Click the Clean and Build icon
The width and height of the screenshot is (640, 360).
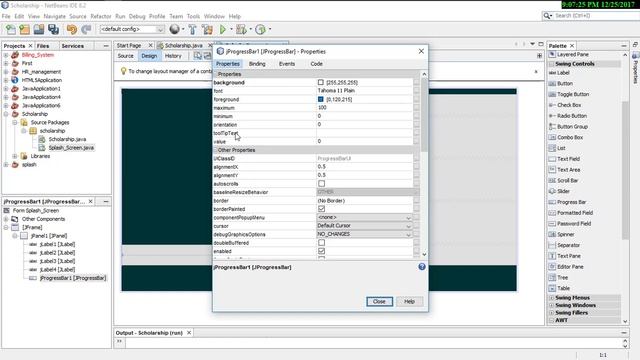[x=207, y=29]
